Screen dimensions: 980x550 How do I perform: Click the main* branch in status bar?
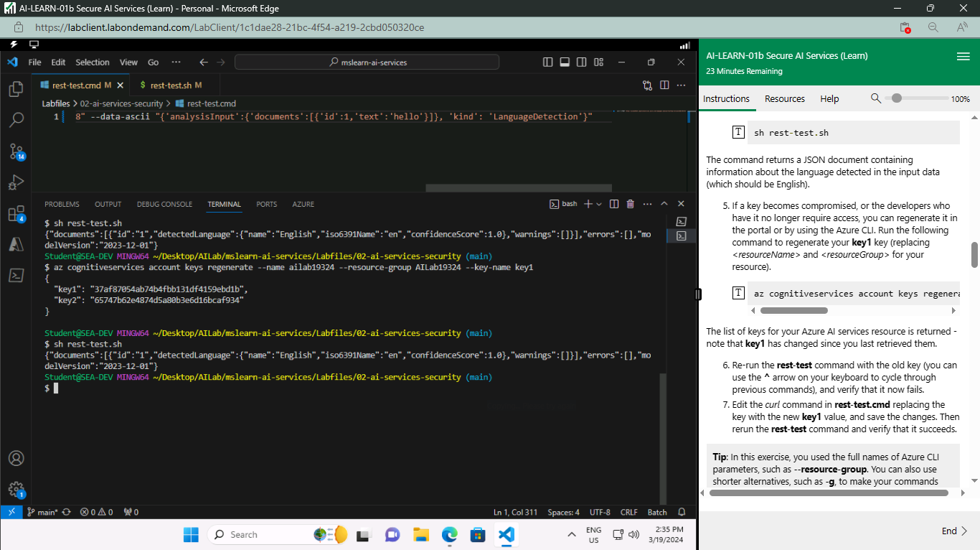pyautogui.click(x=42, y=512)
